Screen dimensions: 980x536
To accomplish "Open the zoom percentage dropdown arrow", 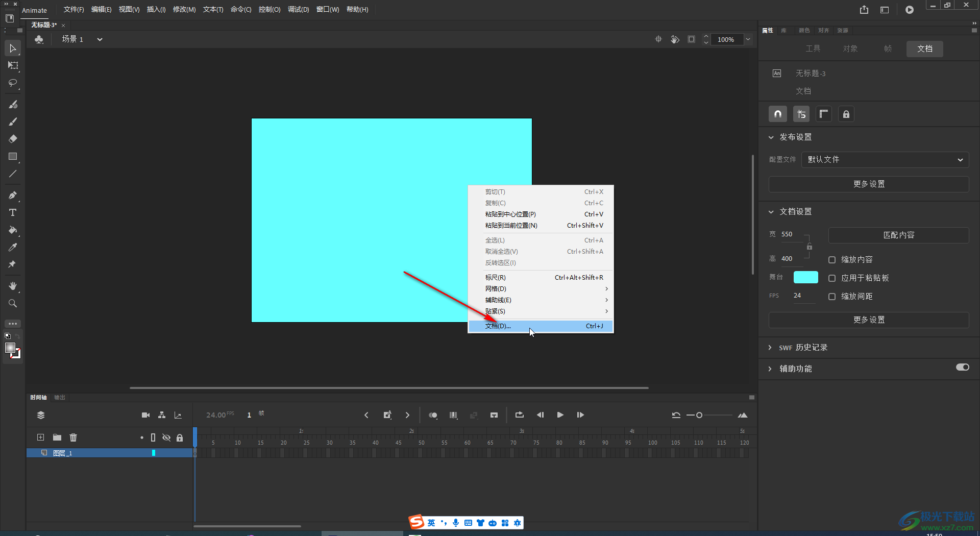I will (748, 39).
